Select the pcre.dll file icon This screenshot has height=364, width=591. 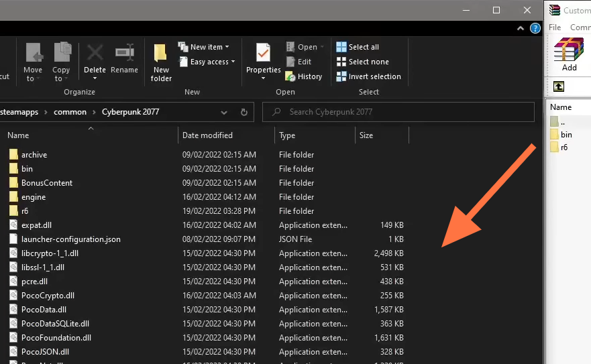[13, 281]
